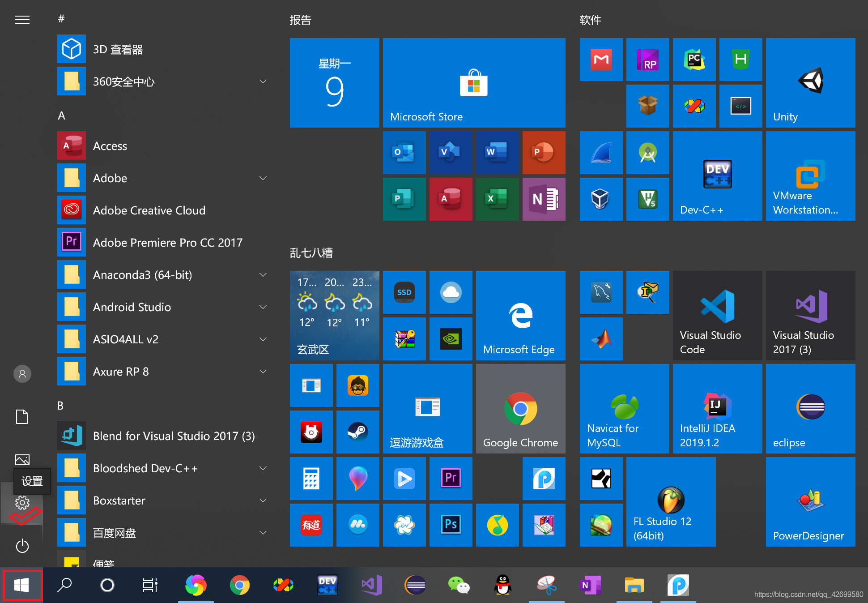Expand the Android Studio folder in app list
The height and width of the screenshot is (603, 868).
(x=165, y=307)
